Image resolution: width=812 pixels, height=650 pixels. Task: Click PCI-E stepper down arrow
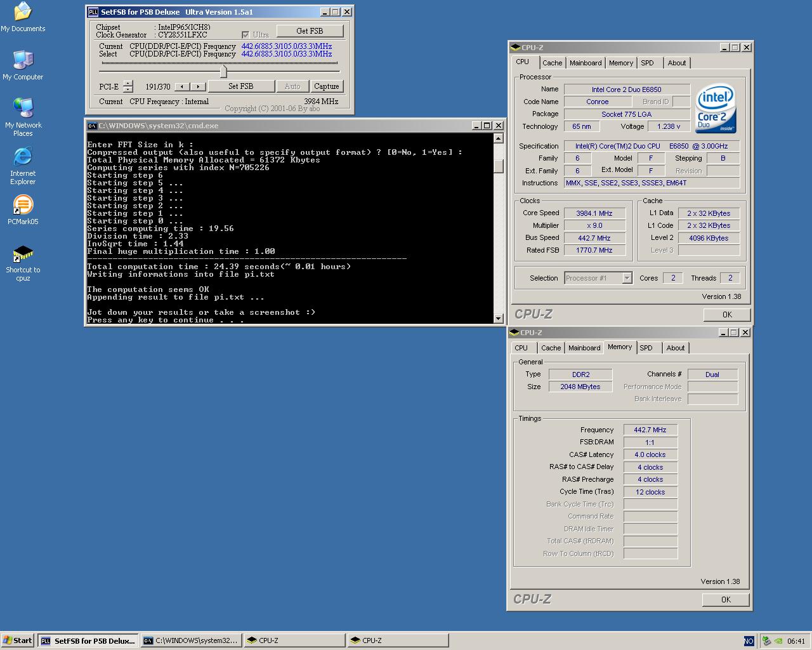[x=128, y=90]
